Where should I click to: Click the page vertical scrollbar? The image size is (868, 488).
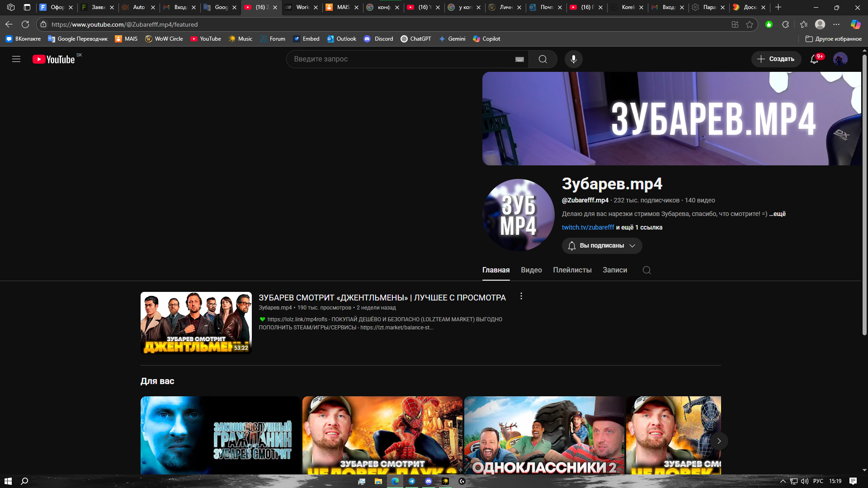pyautogui.click(x=864, y=194)
